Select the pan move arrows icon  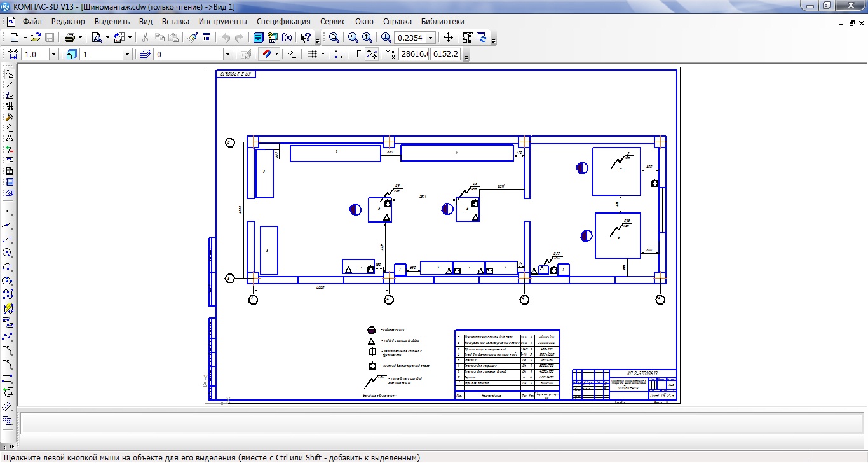pos(448,38)
